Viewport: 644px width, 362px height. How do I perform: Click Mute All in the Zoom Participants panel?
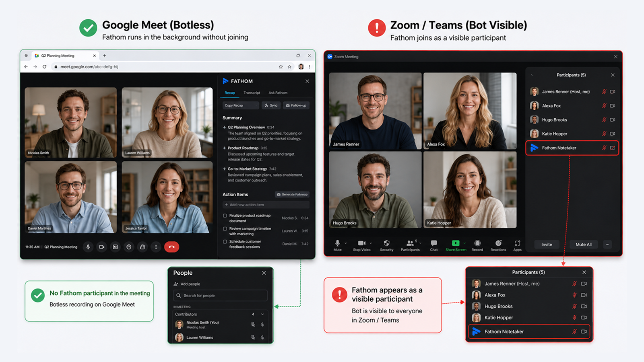(x=584, y=245)
